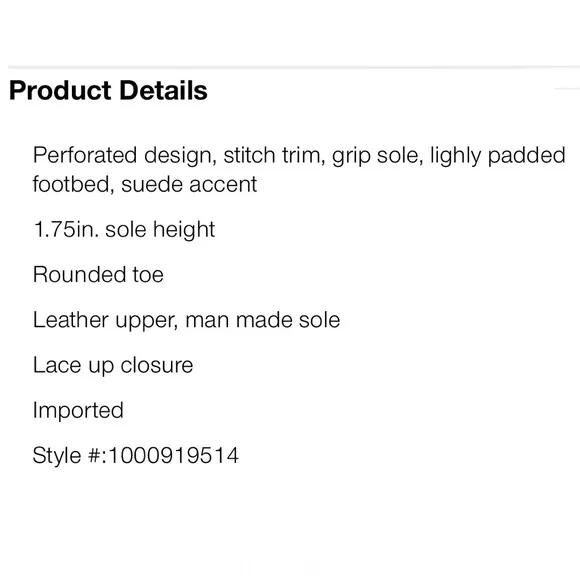This screenshot has height=580, width=580.
Task: Click the faint minus icon beside Product Details
Action: tap(567, 89)
